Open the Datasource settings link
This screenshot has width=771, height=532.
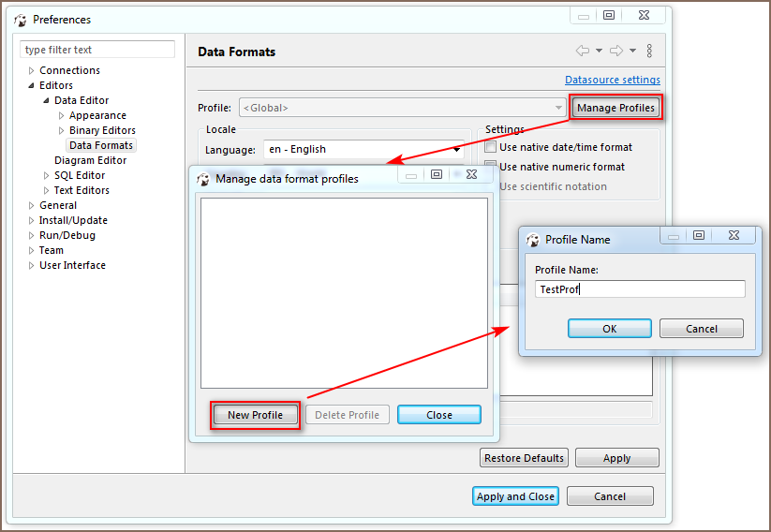612,81
